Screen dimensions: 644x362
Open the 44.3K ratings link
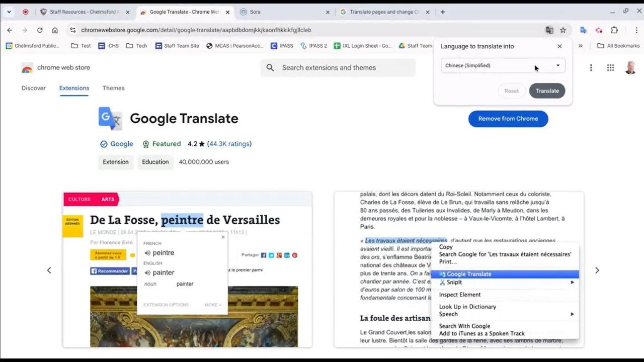coord(229,144)
